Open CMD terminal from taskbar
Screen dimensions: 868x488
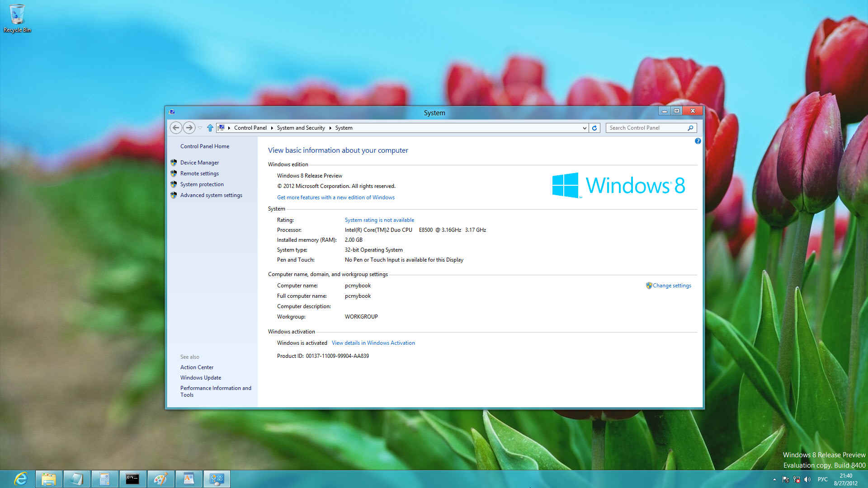(x=132, y=479)
